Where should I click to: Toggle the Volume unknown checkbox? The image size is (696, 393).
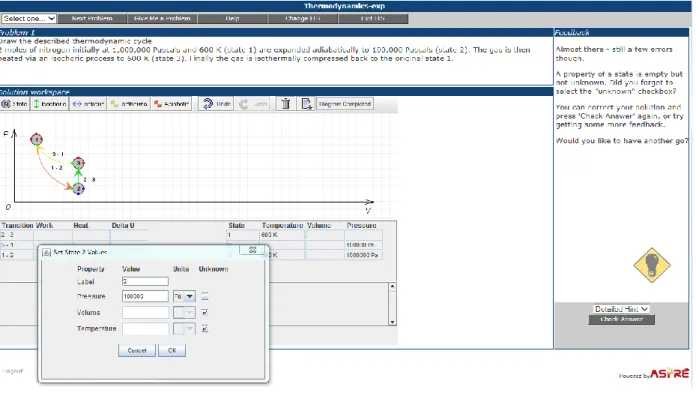[205, 312]
